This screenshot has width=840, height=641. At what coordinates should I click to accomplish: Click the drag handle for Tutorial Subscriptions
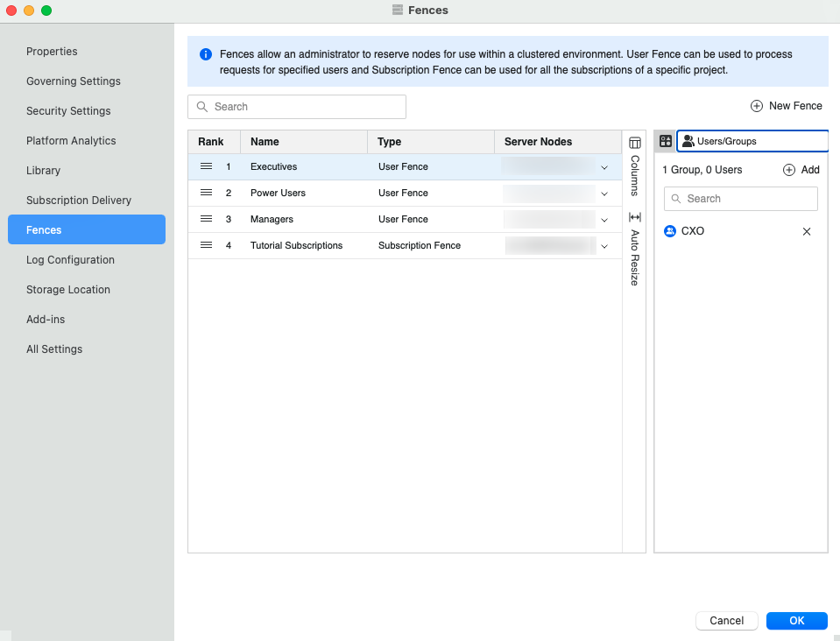[207, 245]
